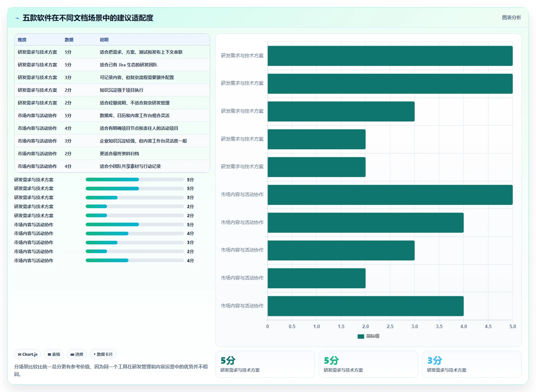Image resolution: width=536 pixels, height=392 pixels.
Task: Click the 市场内容与活动协作 chart bar ending at 2.0
Action: click(x=316, y=278)
